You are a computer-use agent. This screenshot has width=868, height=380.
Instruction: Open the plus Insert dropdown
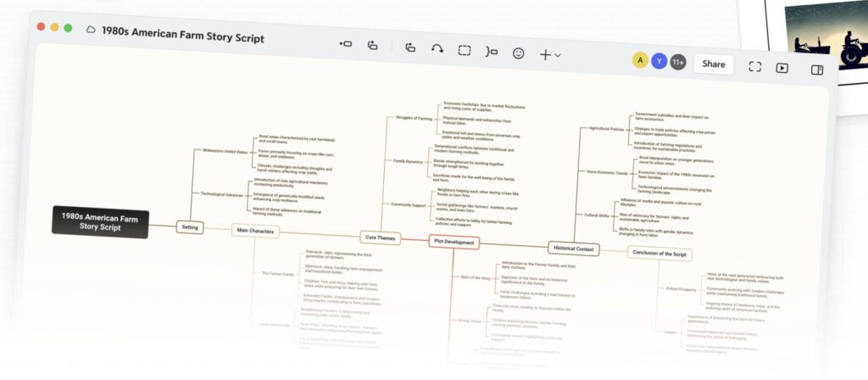[x=550, y=55]
